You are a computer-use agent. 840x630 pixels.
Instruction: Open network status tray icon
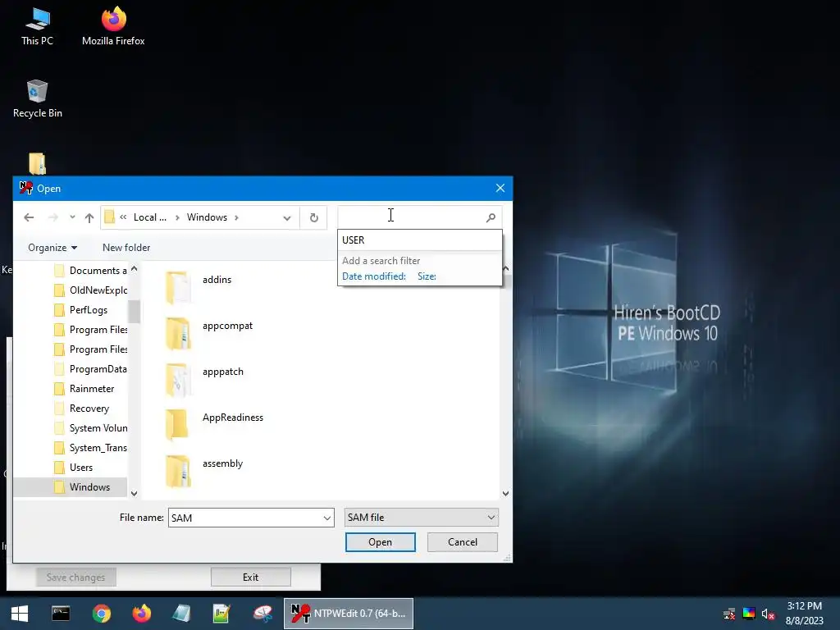pos(729,614)
